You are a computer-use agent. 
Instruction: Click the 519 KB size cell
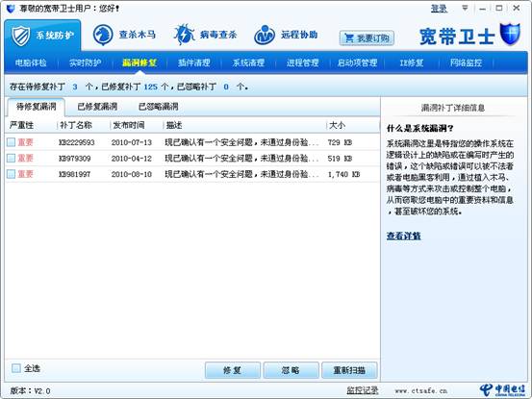(x=340, y=159)
